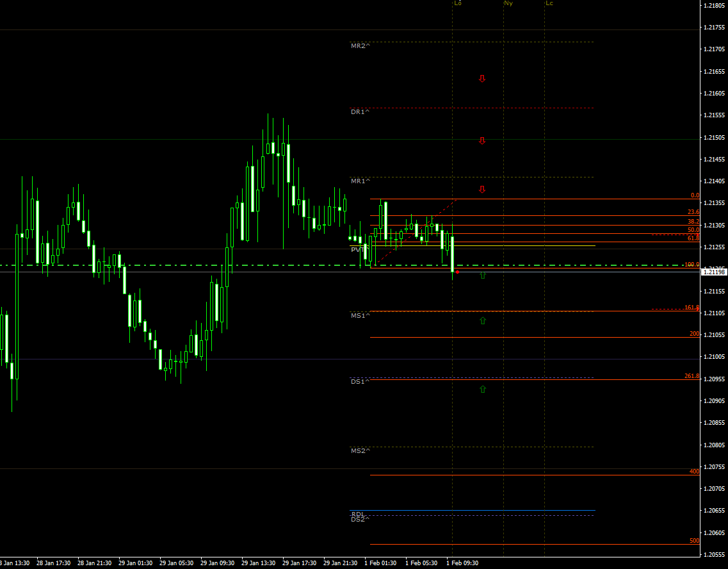Click the red down arrow above DR1
The height and width of the screenshot is (569, 728).
coord(482,79)
